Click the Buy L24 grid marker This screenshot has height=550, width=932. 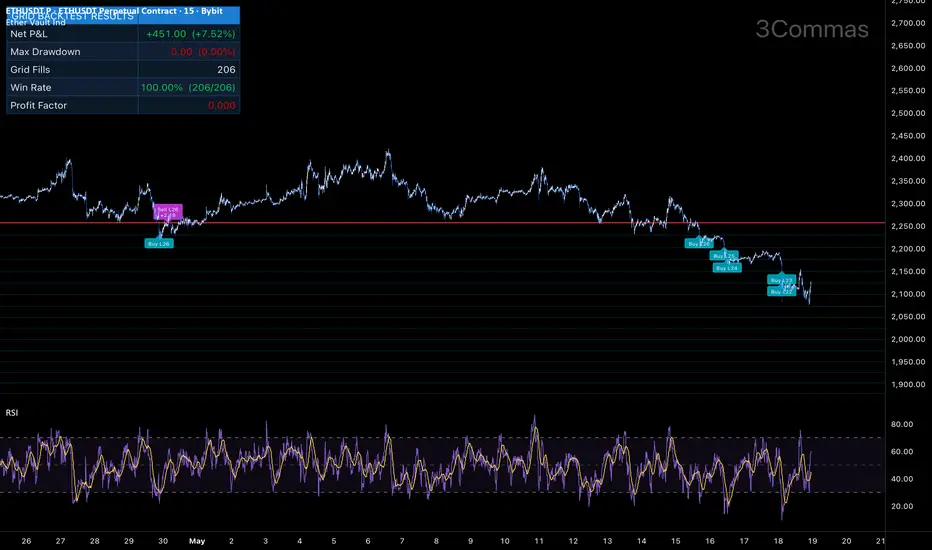click(727, 268)
